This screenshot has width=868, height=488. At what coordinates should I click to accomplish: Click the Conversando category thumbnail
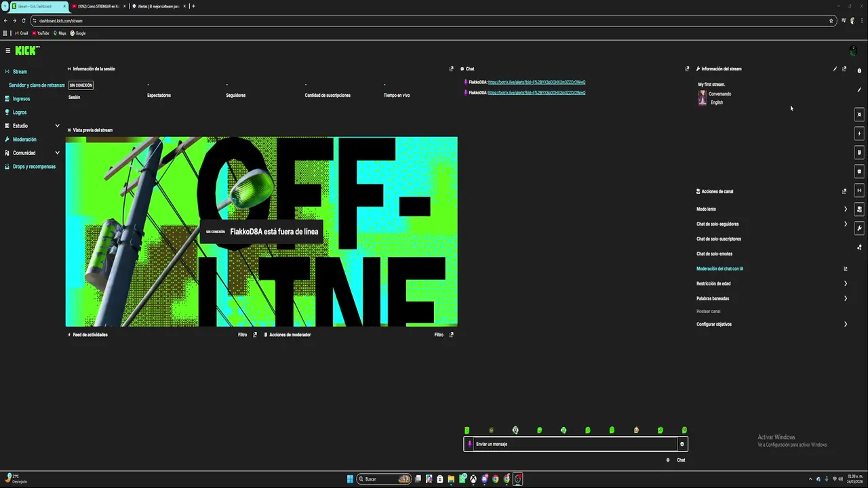(703, 98)
